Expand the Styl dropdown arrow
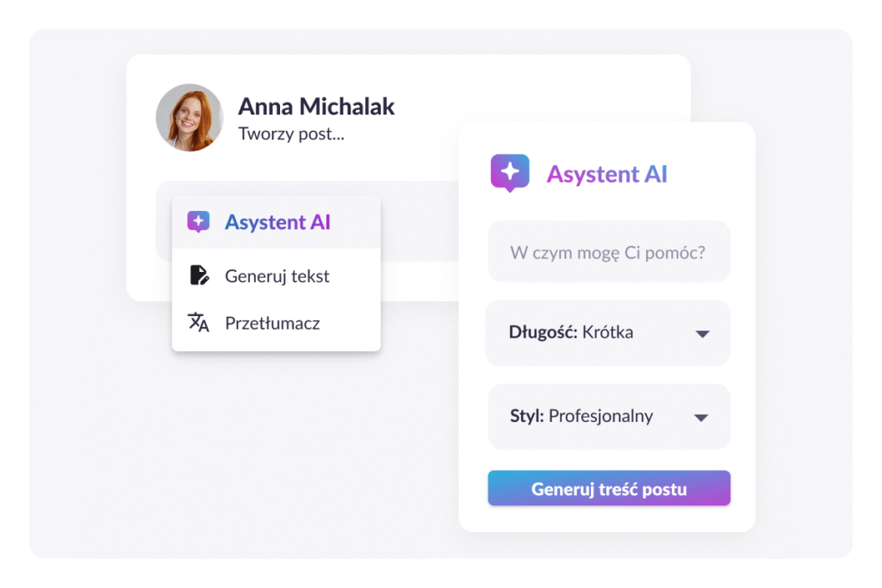This screenshot has height=588, width=882. tap(701, 418)
